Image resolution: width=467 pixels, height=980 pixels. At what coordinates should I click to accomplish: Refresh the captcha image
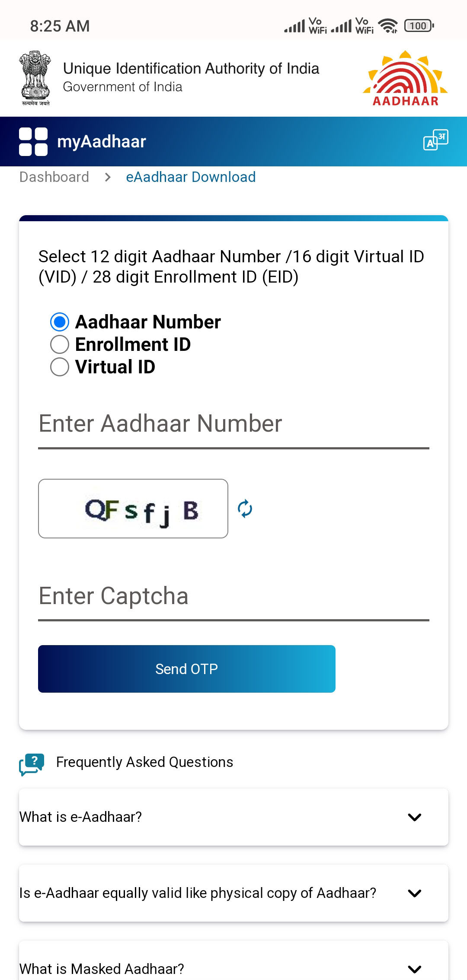245,509
